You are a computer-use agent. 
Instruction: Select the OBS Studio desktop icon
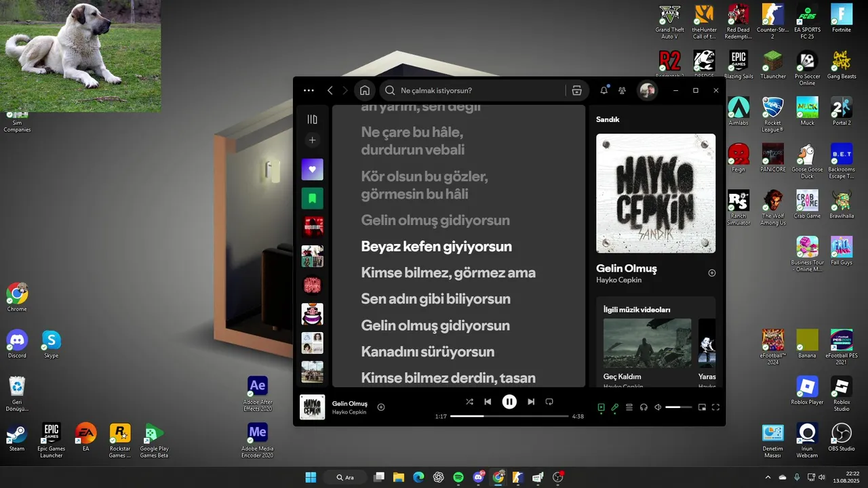point(842,438)
